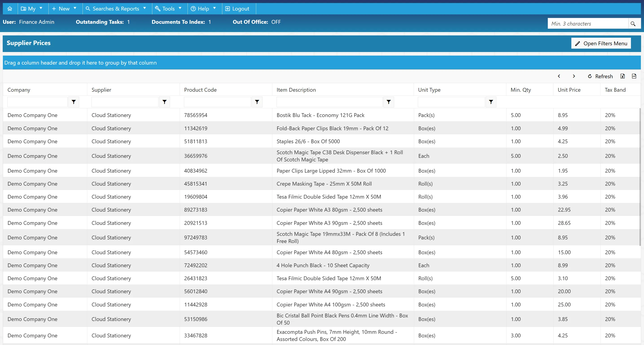Click the Product Code filter icon

tap(257, 102)
